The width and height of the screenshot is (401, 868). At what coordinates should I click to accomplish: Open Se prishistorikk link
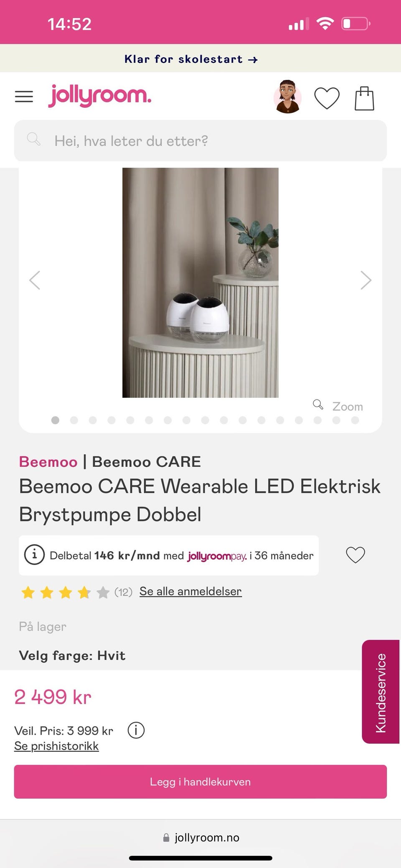56,746
